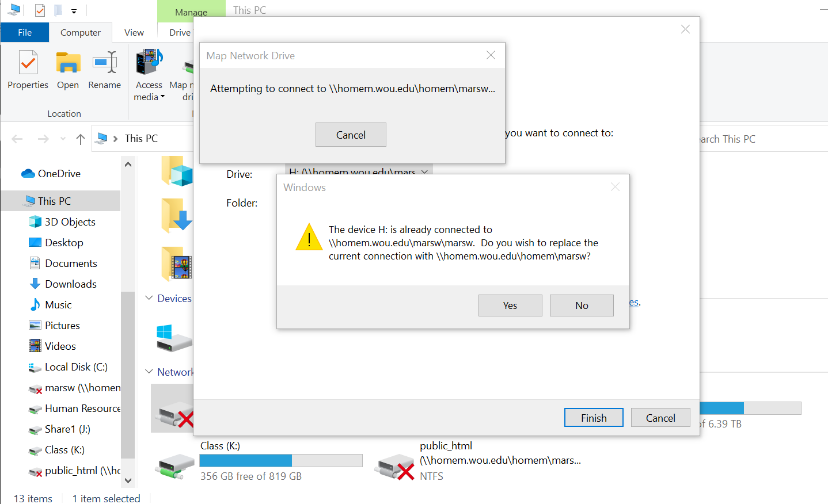Open the File menu tab
Screen dimensions: 828x504
[x=25, y=32]
